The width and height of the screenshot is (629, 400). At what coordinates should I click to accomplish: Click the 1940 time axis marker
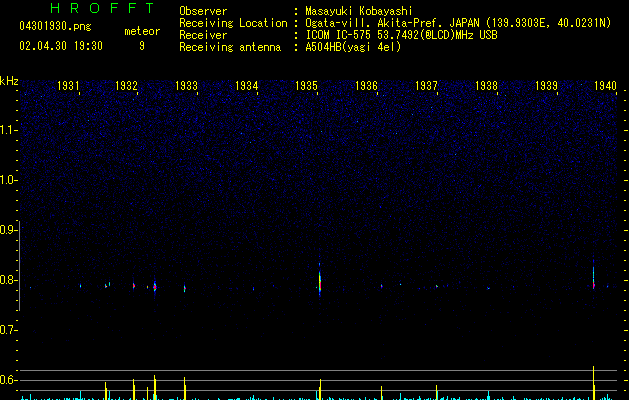[605, 85]
